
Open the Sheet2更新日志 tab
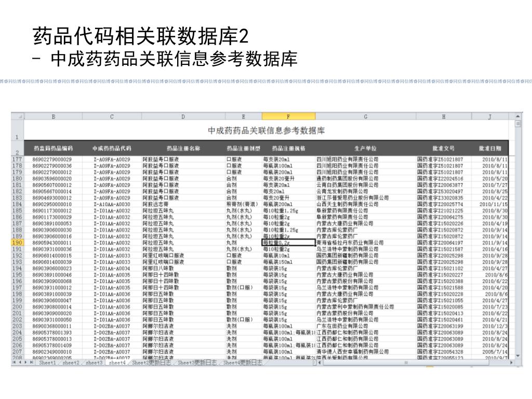[151, 363]
